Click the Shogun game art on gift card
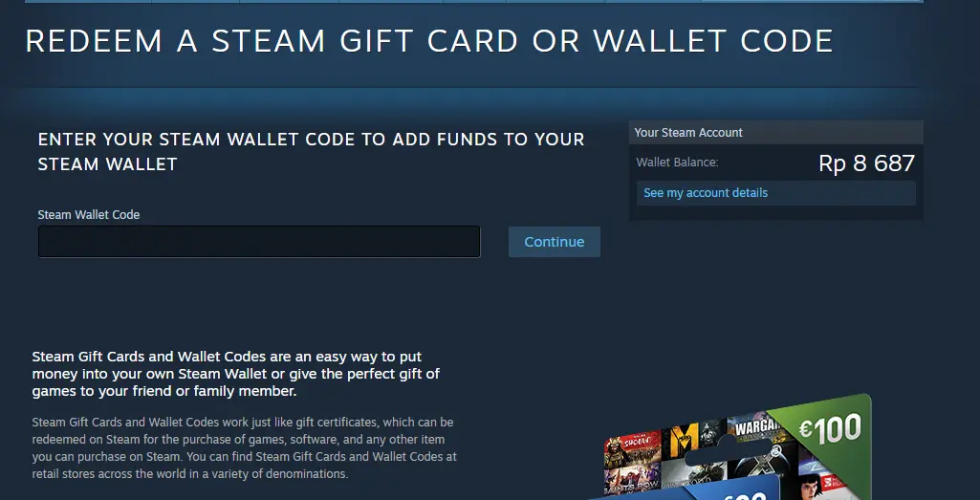Image resolution: width=980 pixels, height=500 pixels. coord(633,446)
